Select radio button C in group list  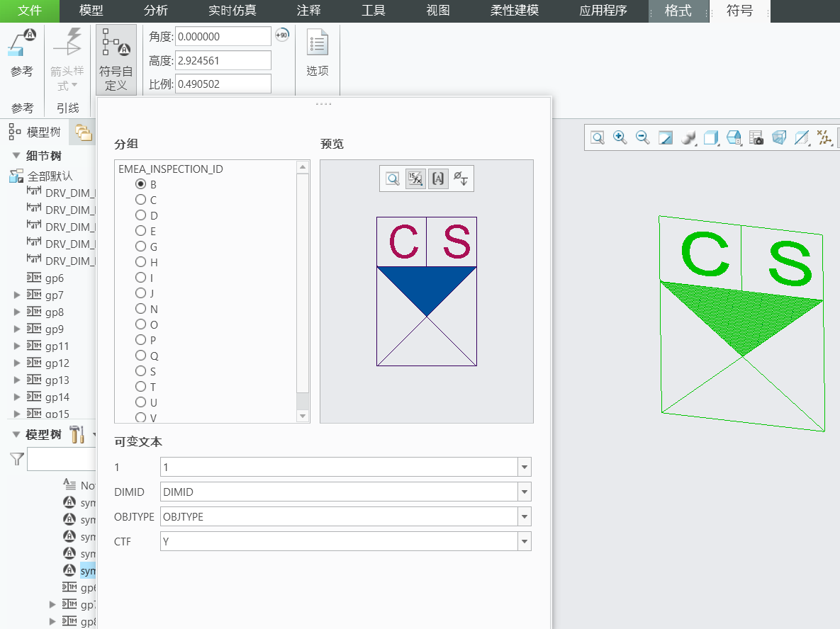click(x=141, y=200)
